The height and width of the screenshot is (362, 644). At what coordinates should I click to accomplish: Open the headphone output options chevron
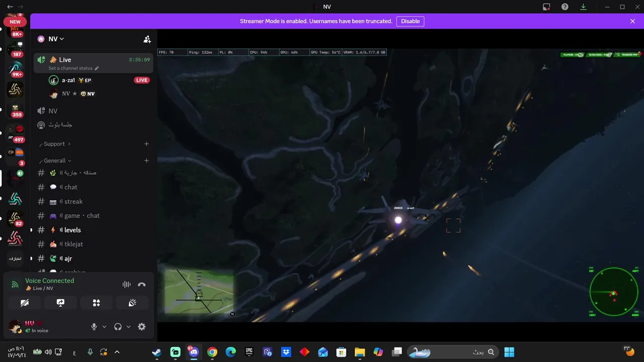pyautogui.click(x=128, y=327)
